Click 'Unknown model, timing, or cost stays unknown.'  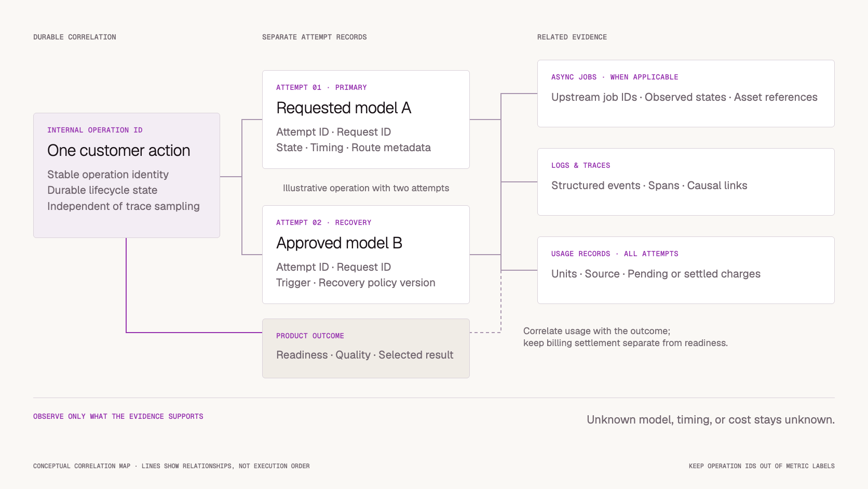point(711,420)
